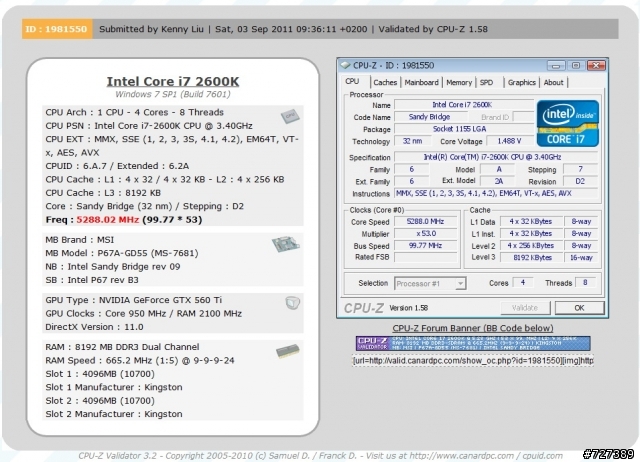
Task: Click the CPUID 6.A.7 / Extended line
Action: [x=117, y=166]
